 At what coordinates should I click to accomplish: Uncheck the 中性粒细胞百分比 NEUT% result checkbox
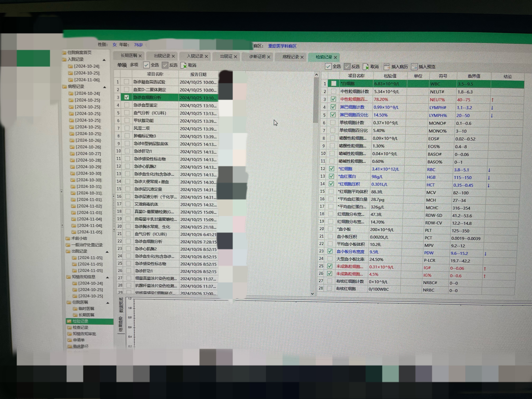tap(333, 99)
